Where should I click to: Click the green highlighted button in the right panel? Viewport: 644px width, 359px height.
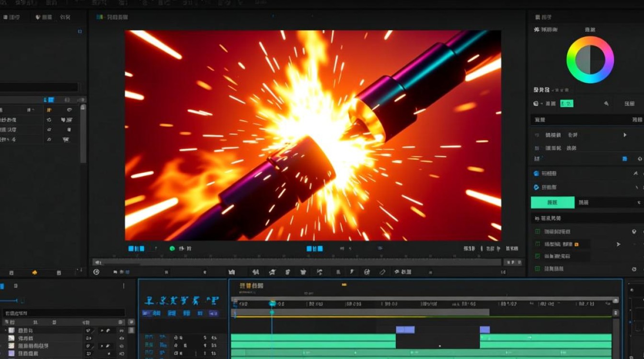tap(552, 202)
